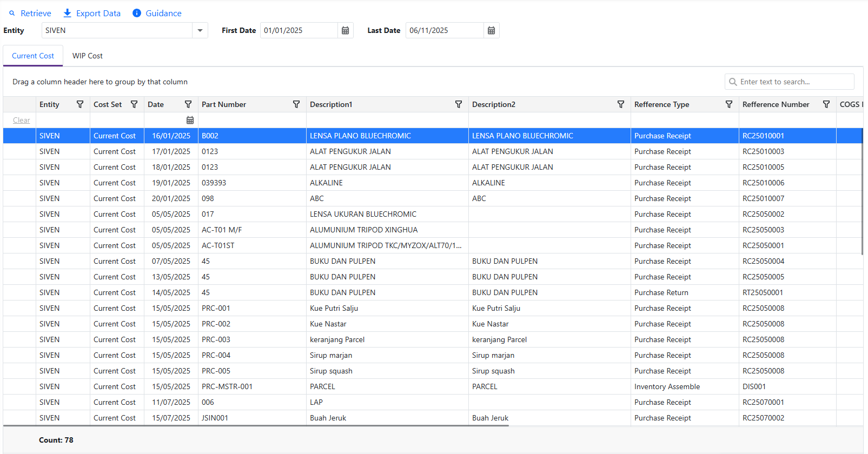Click the keranjang Parcel Description2 cell
The width and height of the screenshot is (868, 454).
pyautogui.click(x=549, y=339)
